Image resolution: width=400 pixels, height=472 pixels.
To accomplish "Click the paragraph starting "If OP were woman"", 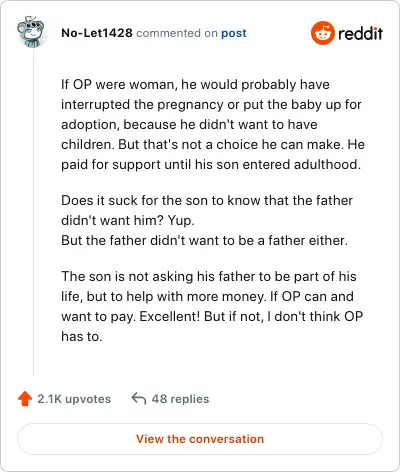I will (213, 124).
